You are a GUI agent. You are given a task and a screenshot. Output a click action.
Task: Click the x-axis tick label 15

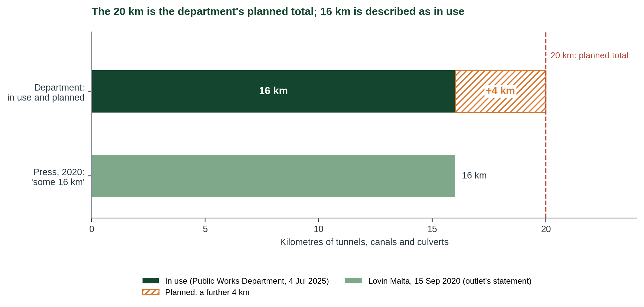click(x=432, y=229)
